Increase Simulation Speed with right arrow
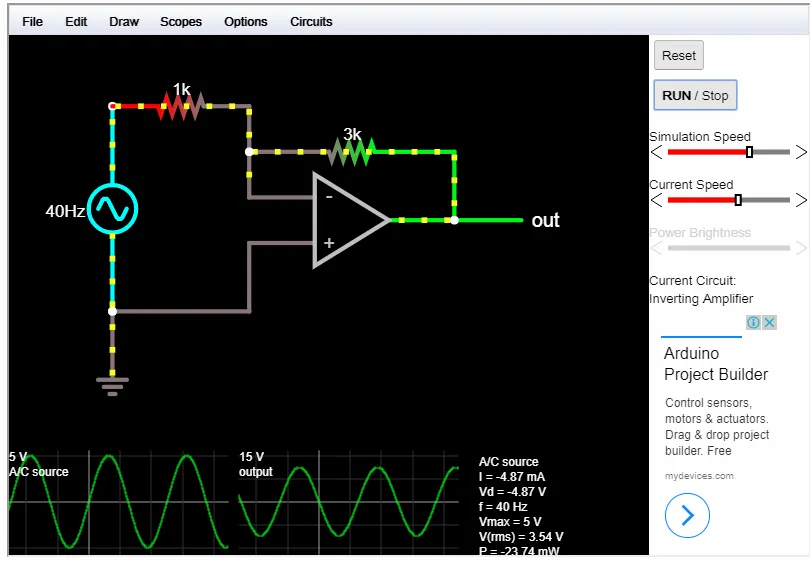This screenshot has width=810, height=567. [801, 152]
